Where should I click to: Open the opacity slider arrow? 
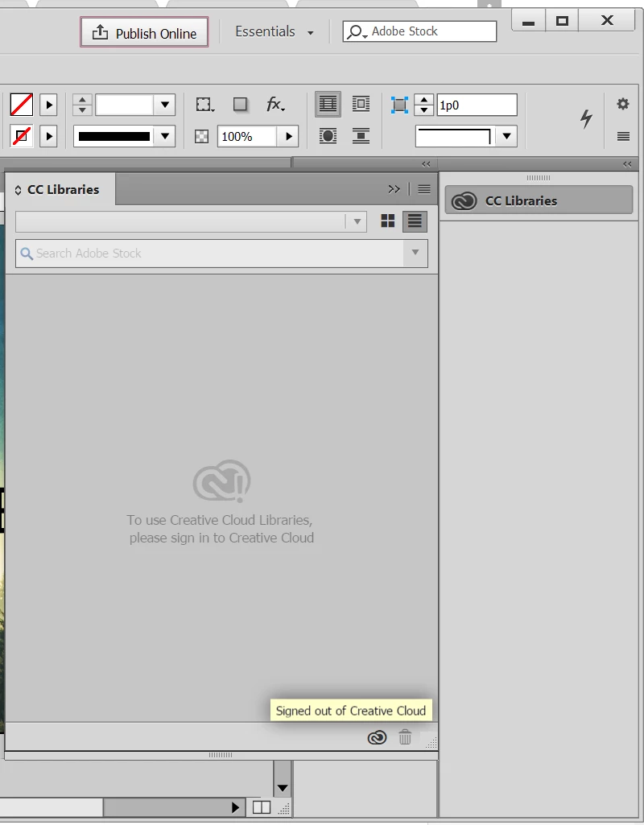point(288,136)
